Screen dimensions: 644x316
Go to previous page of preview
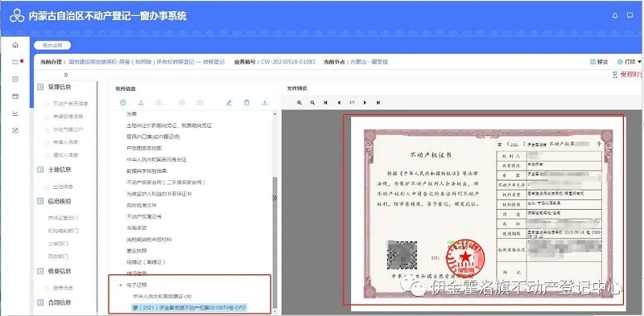point(339,103)
